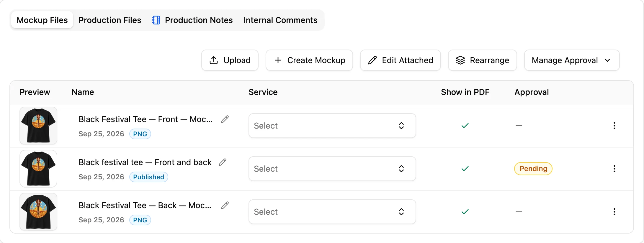The height and width of the screenshot is (243, 644).
Task: Open three-dot menu for Front mockup row
Action: coord(614,126)
